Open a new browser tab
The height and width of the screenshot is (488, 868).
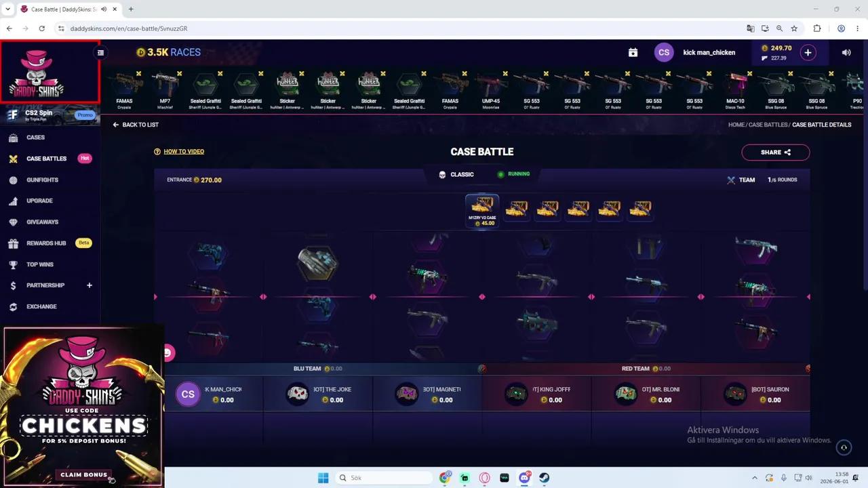pos(131,9)
